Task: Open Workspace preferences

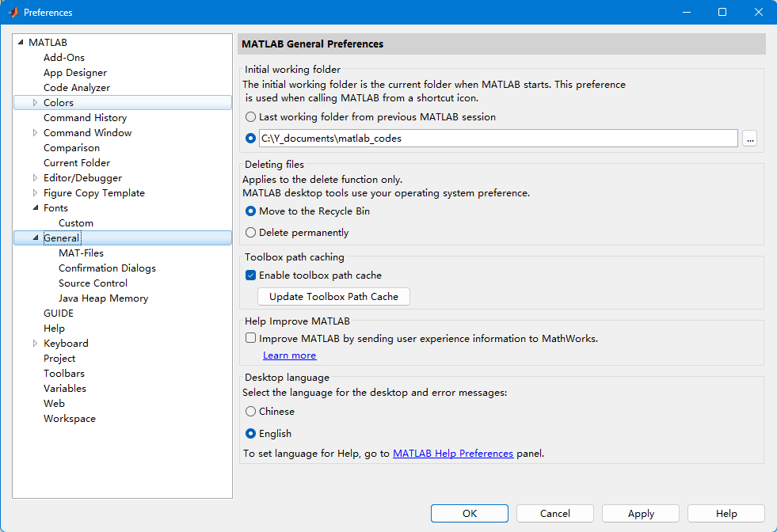Action: coord(70,419)
